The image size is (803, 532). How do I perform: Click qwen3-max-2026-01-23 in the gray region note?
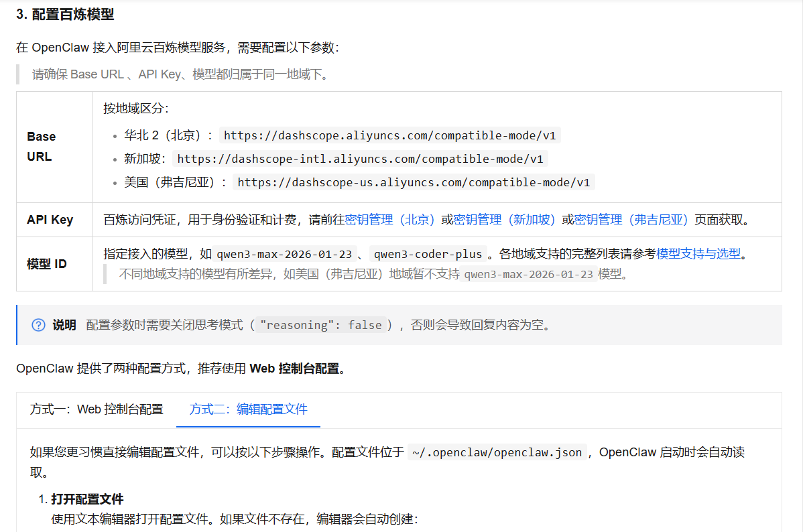[528, 275]
